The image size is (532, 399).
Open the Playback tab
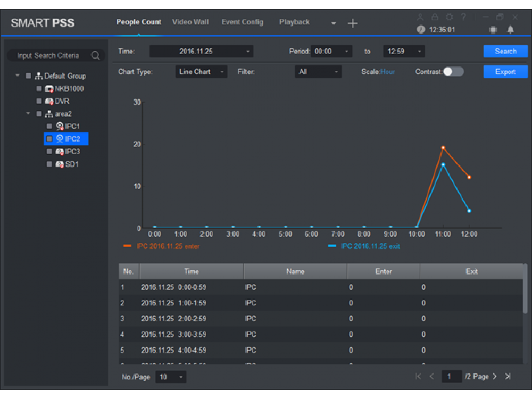pyautogui.click(x=294, y=22)
